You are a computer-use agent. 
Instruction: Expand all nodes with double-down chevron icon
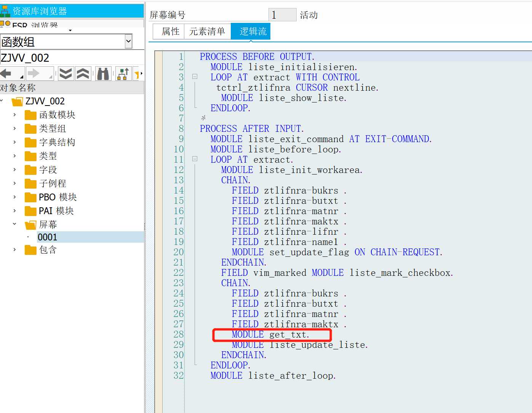click(x=66, y=73)
